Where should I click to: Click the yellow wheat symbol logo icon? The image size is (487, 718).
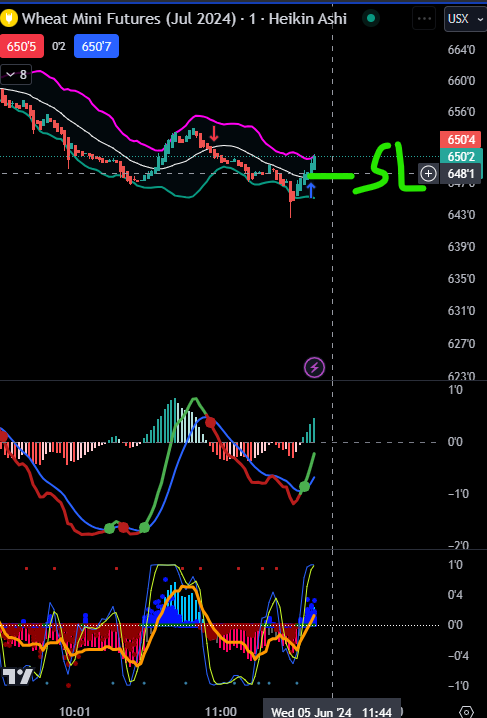[x=10, y=18]
